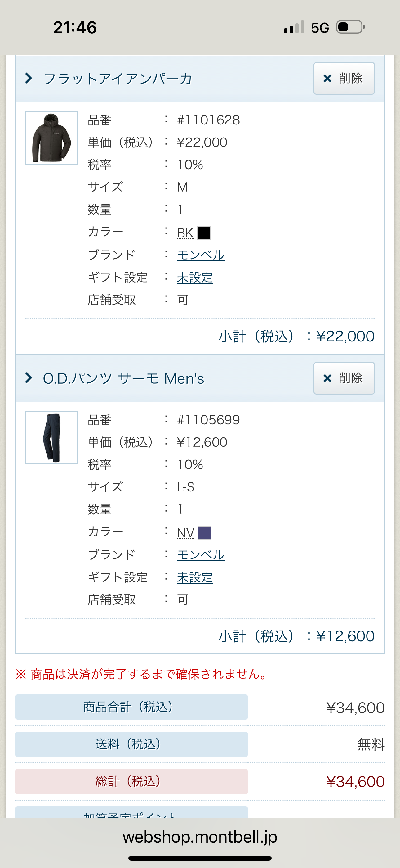Viewport: 400px width, 868px height.
Task: Click the black color swatch next to BK
Action: tap(203, 233)
